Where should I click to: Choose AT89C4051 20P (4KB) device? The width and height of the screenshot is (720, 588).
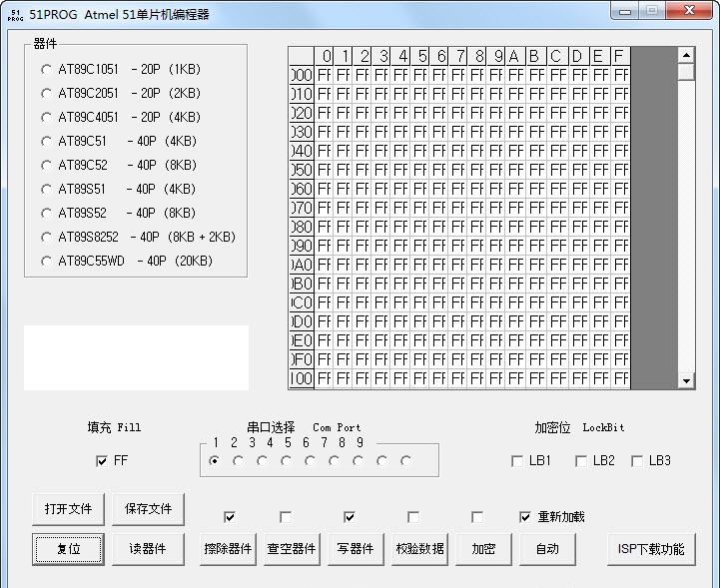(121, 118)
